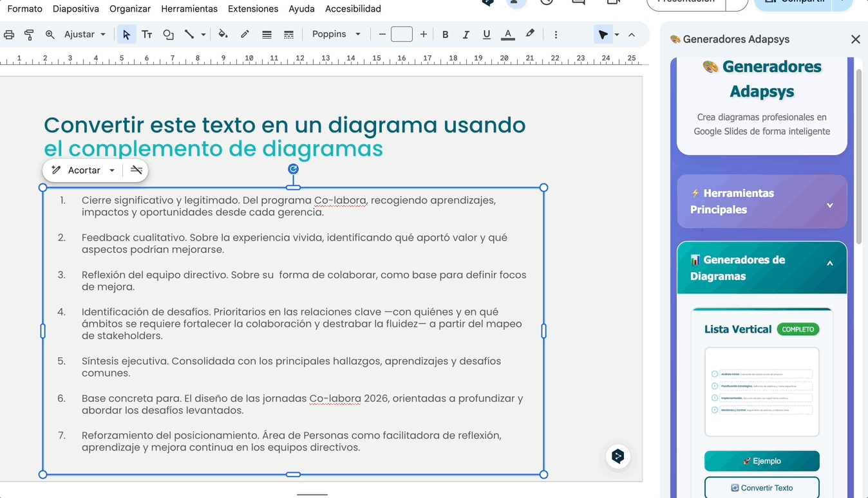868x498 pixels.
Task: Open the Border dash style icon
Action: pos(288,35)
